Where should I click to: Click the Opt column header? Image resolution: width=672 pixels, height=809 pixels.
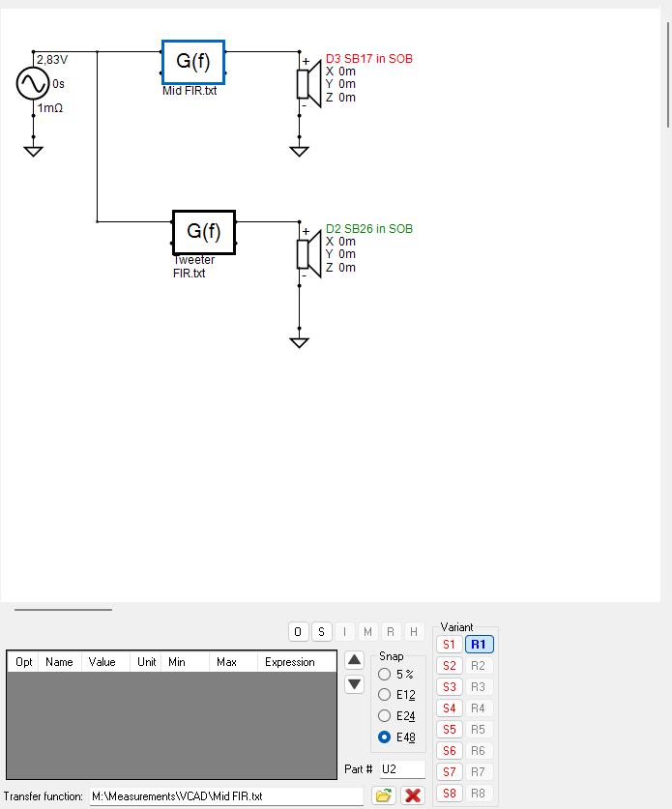click(23, 661)
